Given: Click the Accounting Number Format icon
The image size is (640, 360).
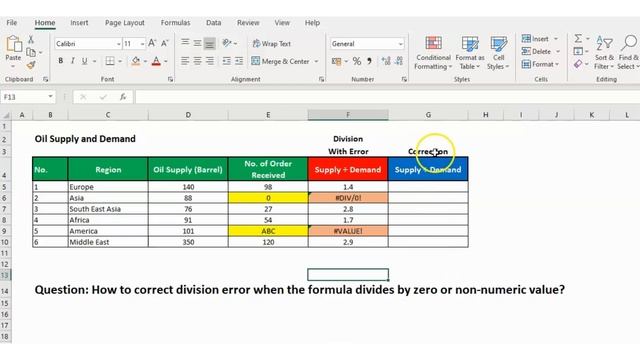Looking at the screenshot, I should pos(336,61).
